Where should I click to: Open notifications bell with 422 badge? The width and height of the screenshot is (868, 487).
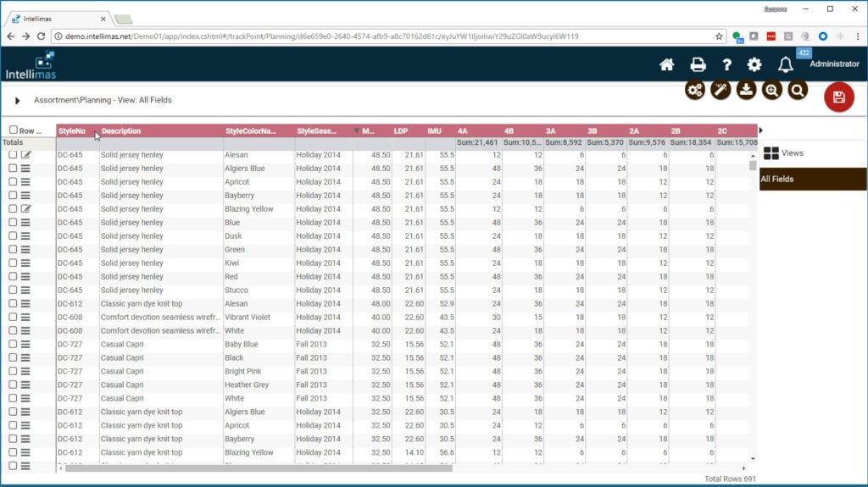coord(786,64)
